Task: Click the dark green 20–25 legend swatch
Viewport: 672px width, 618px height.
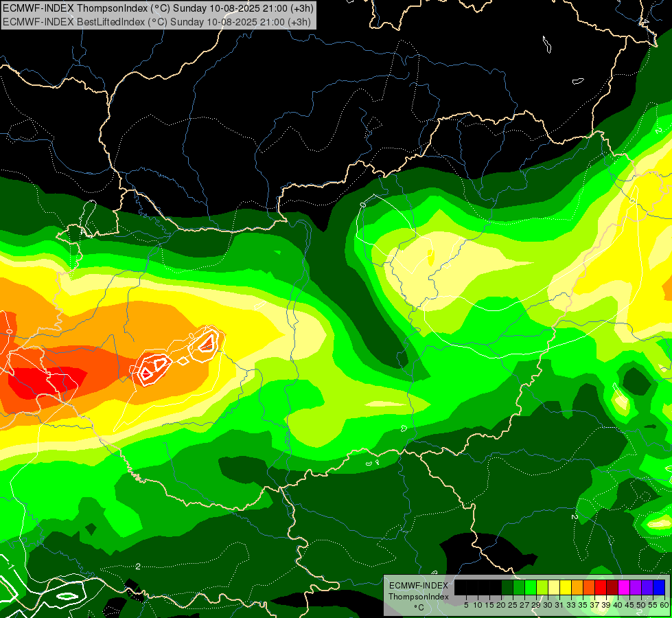Action: coord(507,587)
